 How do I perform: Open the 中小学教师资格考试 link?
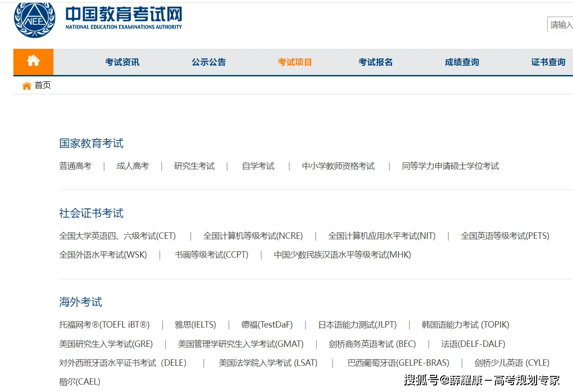(338, 166)
